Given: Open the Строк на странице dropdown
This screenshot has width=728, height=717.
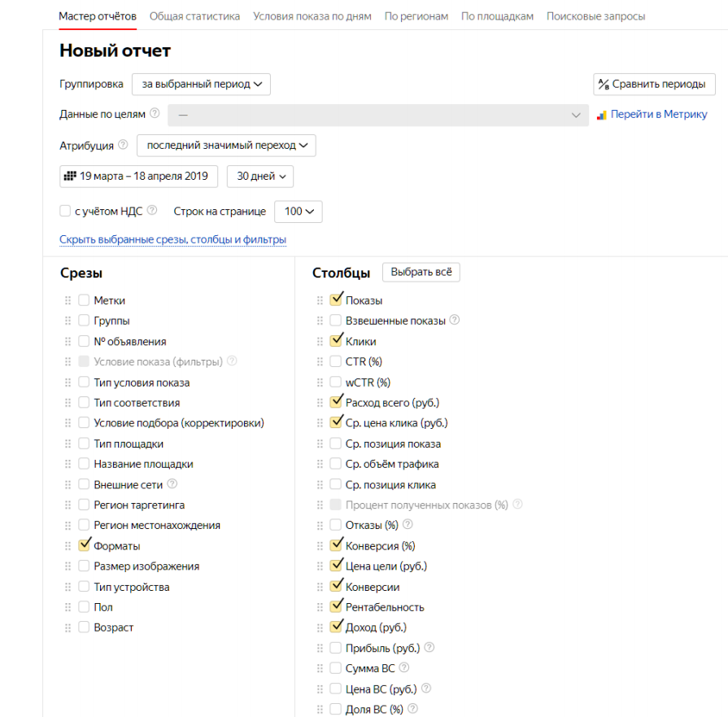Looking at the screenshot, I should (x=299, y=211).
